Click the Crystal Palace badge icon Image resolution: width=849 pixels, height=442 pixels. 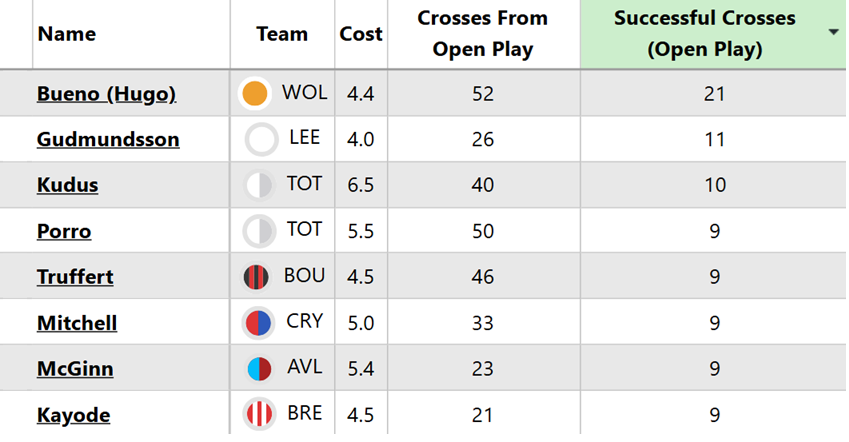[258, 323]
